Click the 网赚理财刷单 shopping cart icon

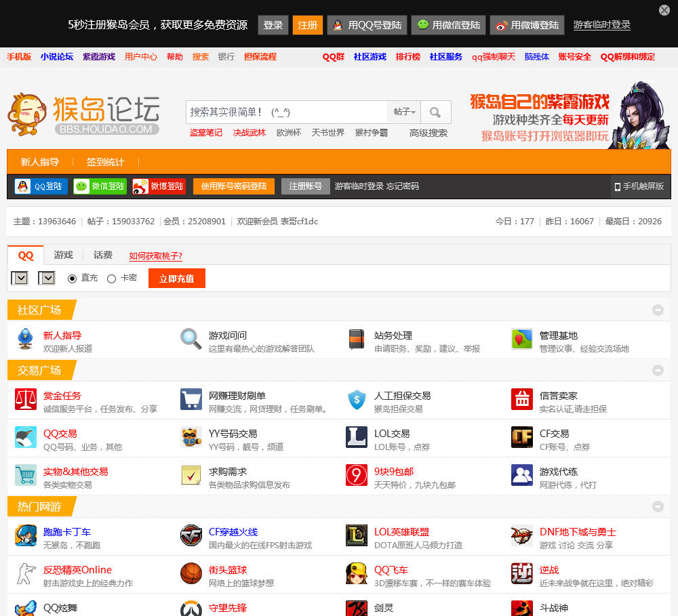tap(191, 399)
